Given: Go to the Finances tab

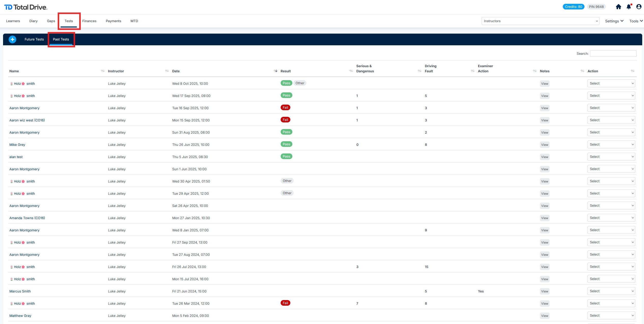Looking at the screenshot, I should (89, 21).
